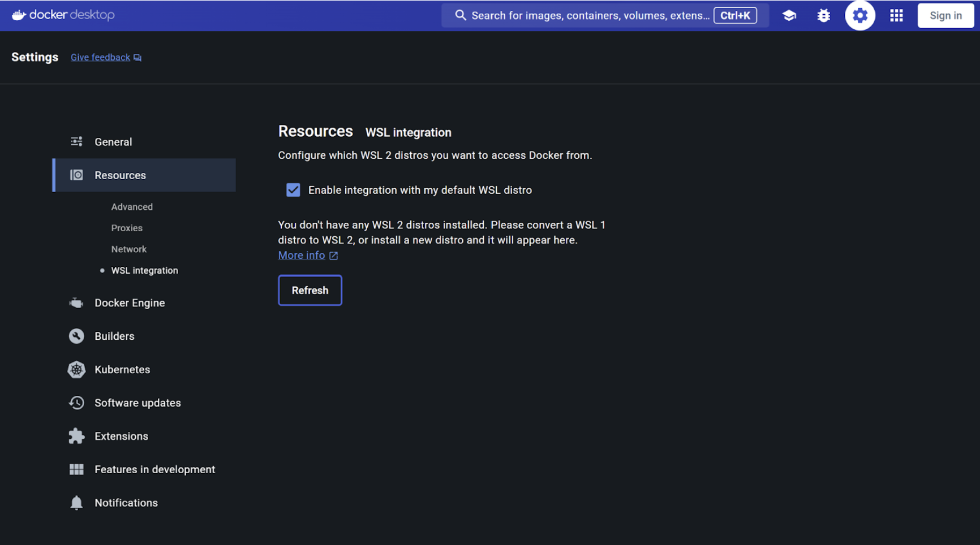Select the WSL integration subsection
The height and width of the screenshot is (545, 980).
click(x=144, y=270)
